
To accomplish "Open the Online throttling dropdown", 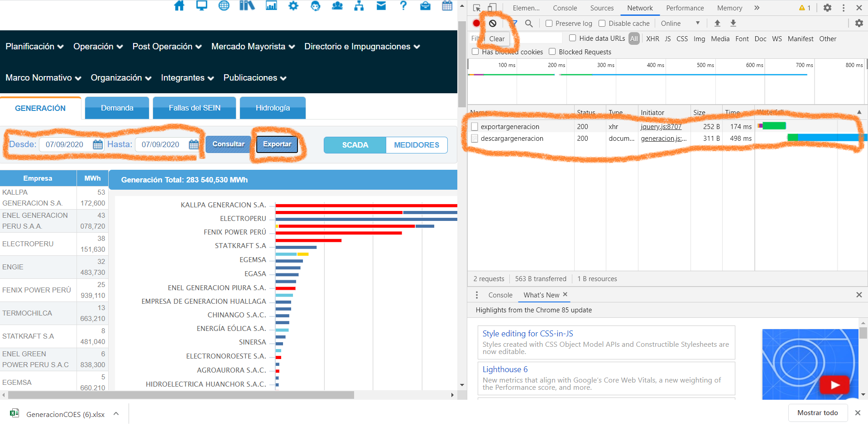I will point(680,24).
